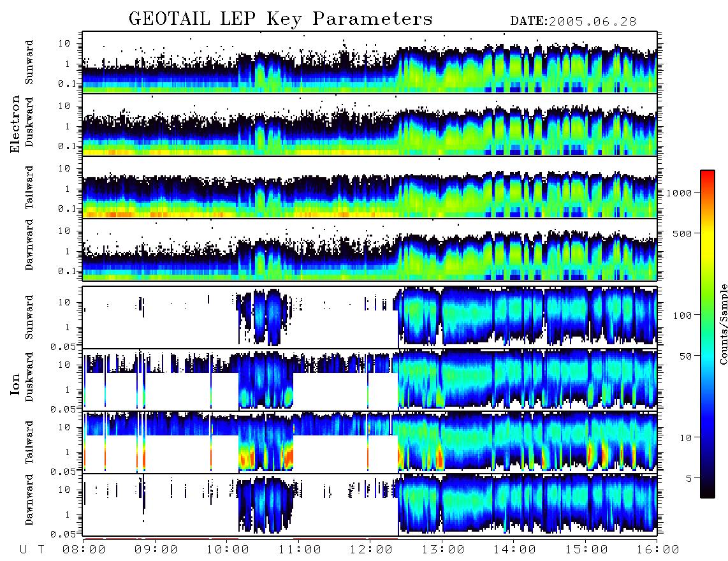Click the "10" tick of Electron Sunward panel

64,43
